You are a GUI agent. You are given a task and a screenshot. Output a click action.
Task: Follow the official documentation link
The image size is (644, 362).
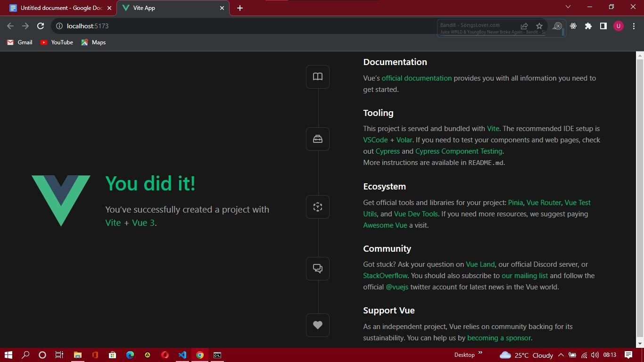click(x=417, y=78)
